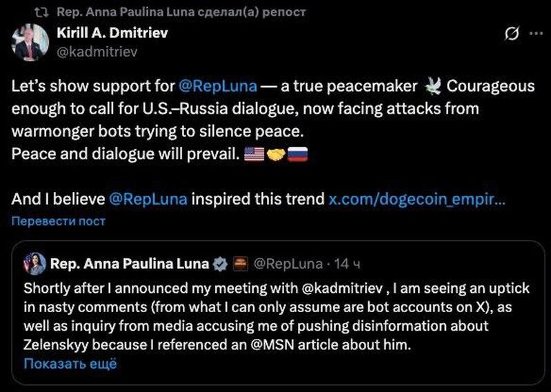Open the "Rep. Anna Paulina Luna сделал(а) репост" label
Image resolution: width=551 pixels, height=392 pixels.
point(181,12)
